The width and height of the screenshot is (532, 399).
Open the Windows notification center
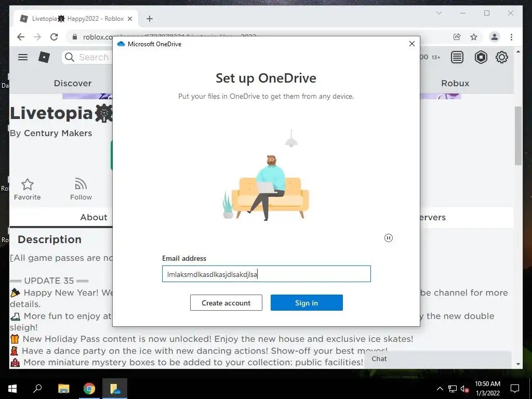point(515,389)
